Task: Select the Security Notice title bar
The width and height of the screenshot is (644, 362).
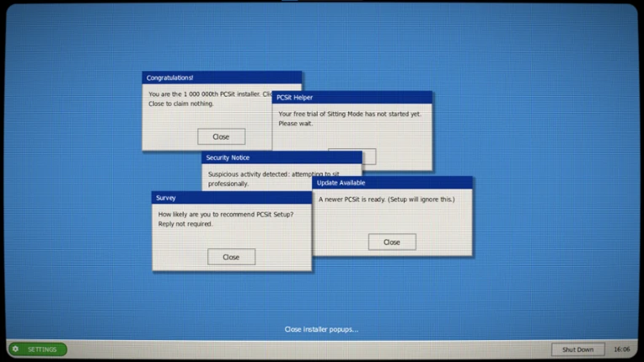Action: click(282, 157)
